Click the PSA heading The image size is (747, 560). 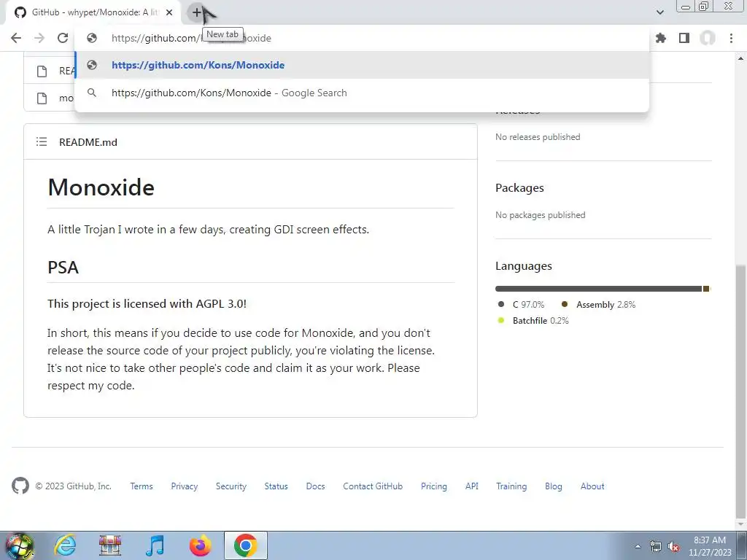(63, 267)
